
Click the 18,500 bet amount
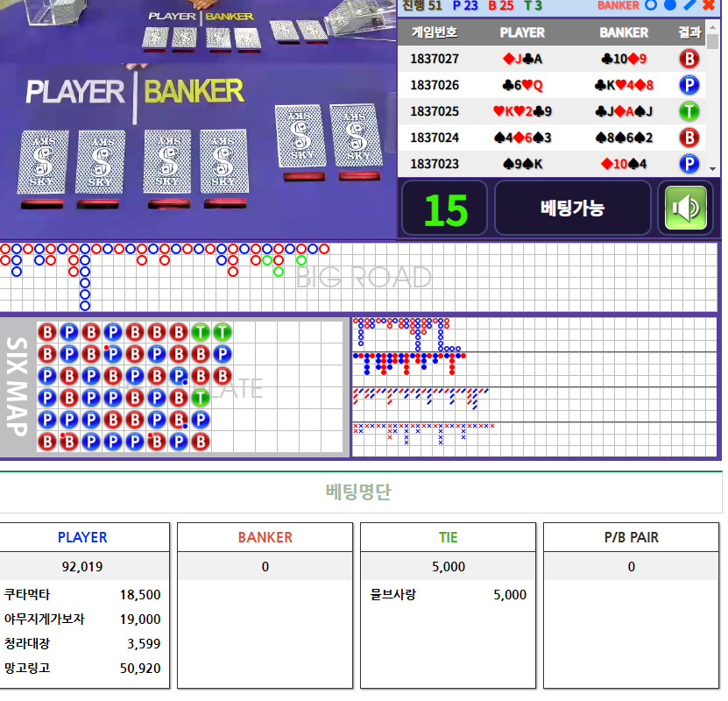click(140, 595)
